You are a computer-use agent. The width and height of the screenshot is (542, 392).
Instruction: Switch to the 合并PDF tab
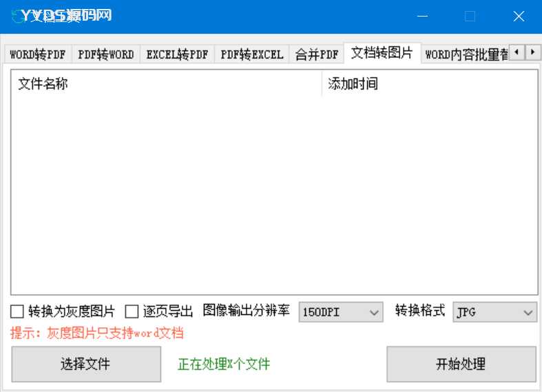click(317, 54)
